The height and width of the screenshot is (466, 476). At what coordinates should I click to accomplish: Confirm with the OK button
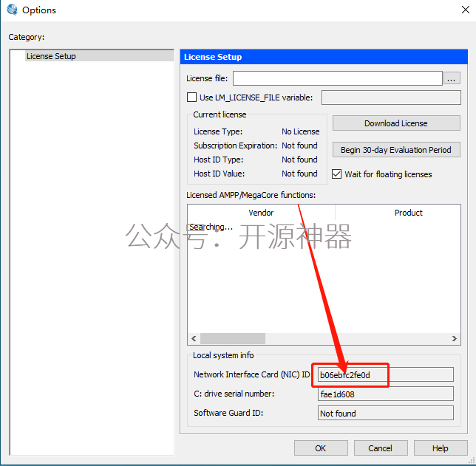point(321,448)
